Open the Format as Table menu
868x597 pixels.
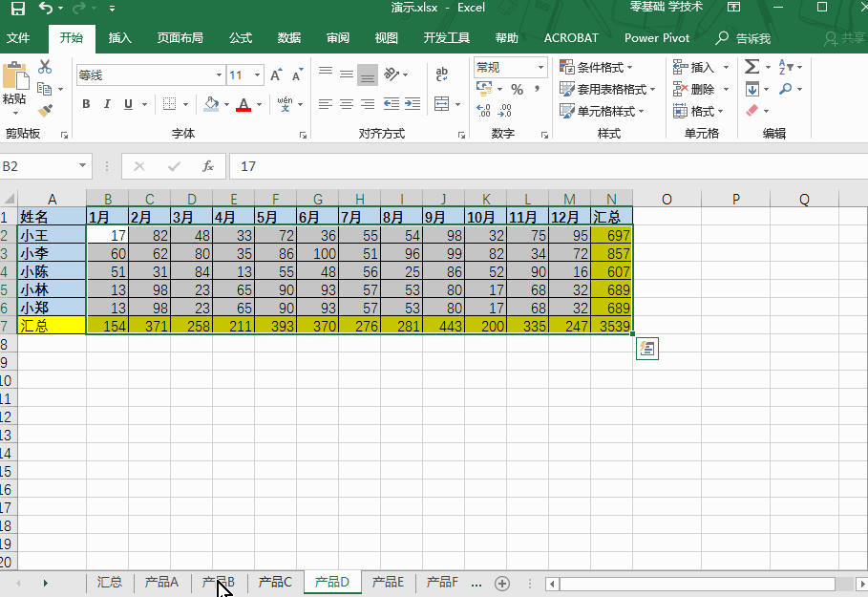coord(607,89)
